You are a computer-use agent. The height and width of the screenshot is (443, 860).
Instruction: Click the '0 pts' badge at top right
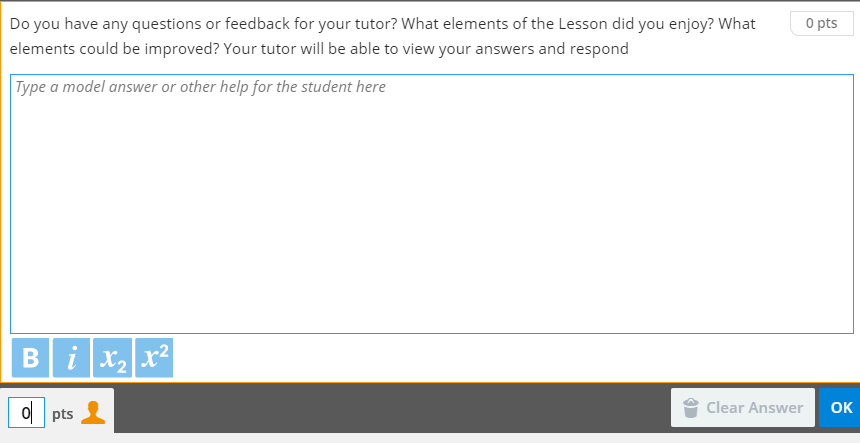click(x=821, y=23)
